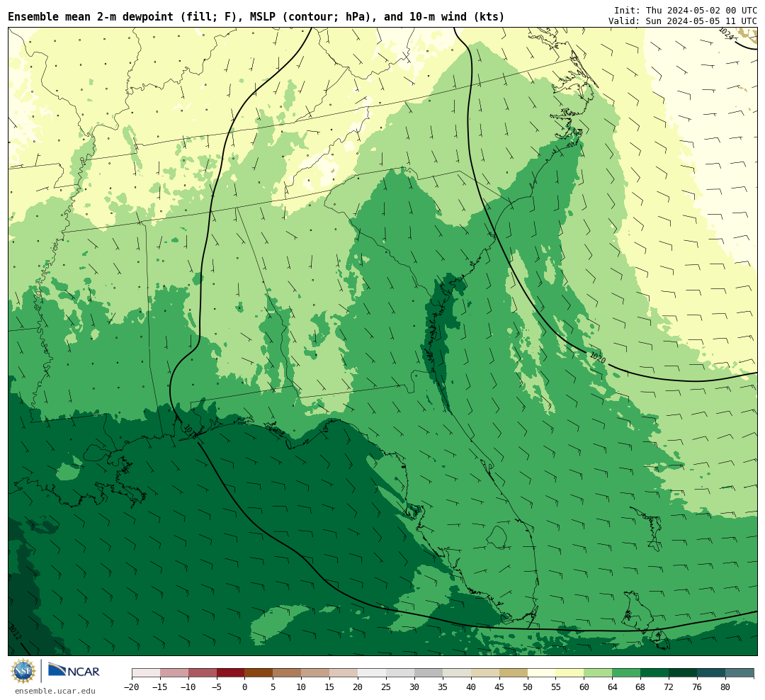Pick the colorbar swatch between 64 and 68
Viewport: 765px width, 700px height.
(627, 673)
